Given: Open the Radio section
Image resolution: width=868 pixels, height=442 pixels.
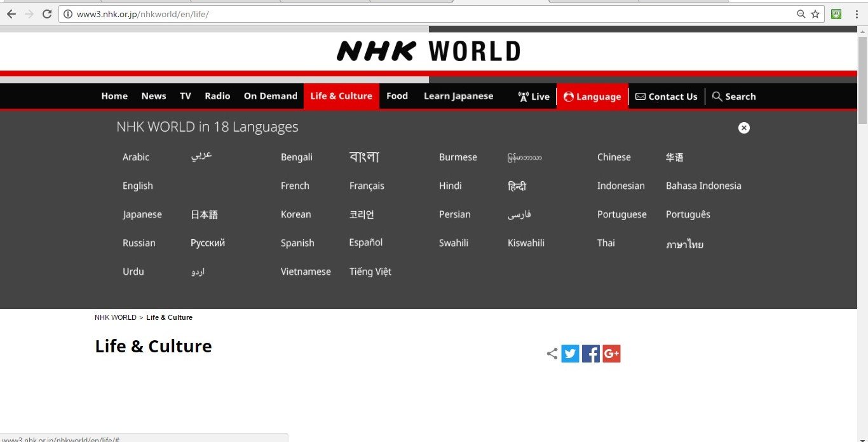Looking at the screenshot, I should (217, 96).
